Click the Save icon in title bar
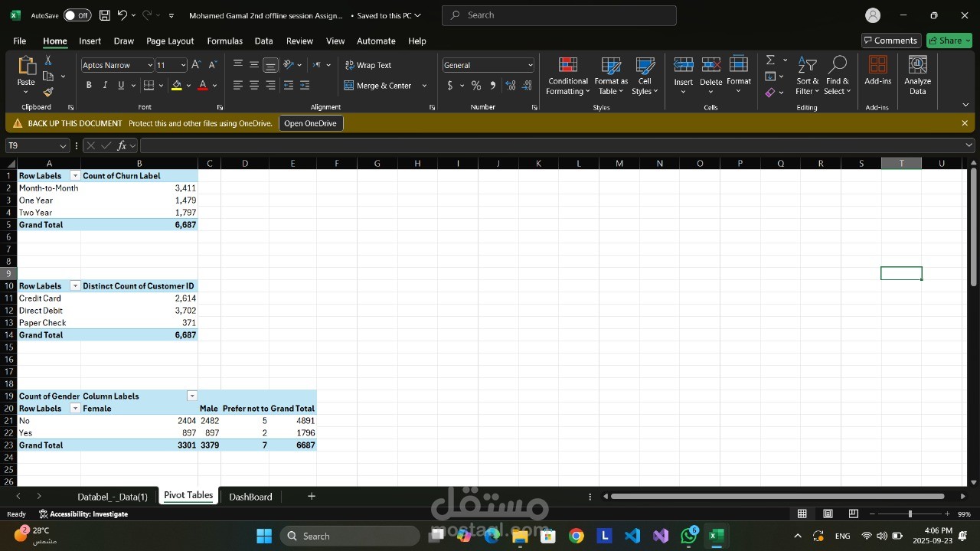The height and width of the screenshot is (551, 980). (104, 15)
